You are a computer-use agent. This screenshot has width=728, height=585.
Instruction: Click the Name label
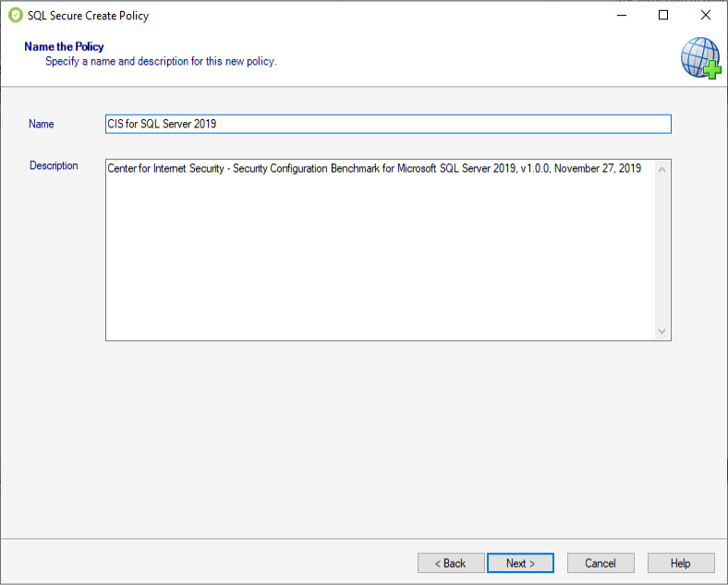42,124
